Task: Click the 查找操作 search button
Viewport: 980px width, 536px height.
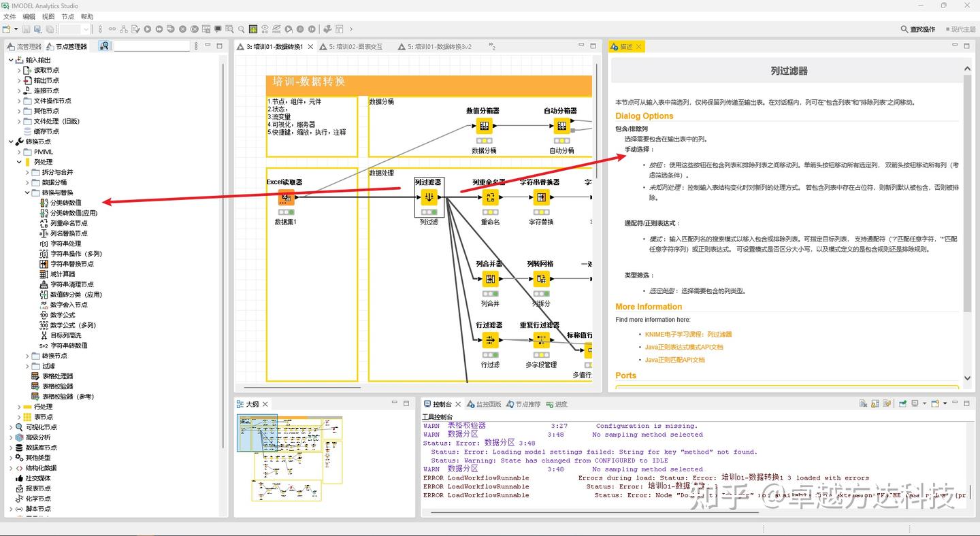Action: click(x=918, y=29)
